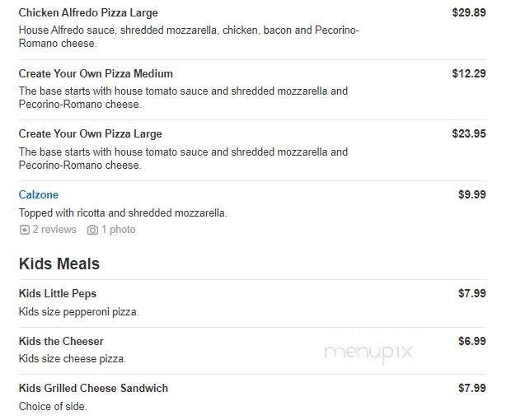Click the Kids Meals section heading
Image resolution: width=516 pixels, height=420 pixels.
pyautogui.click(x=59, y=264)
